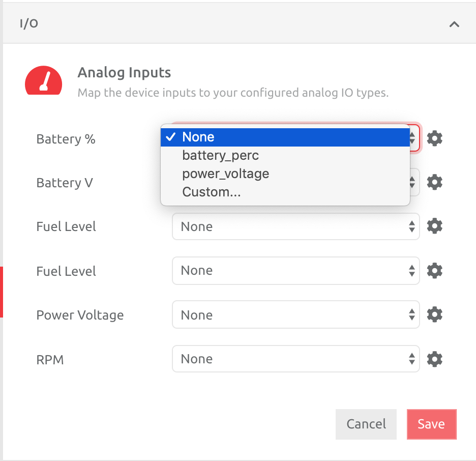The width and height of the screenshot is (476, 461).
Task: Click the red Analog Inputs gauge icon
Action: (43, 80)
